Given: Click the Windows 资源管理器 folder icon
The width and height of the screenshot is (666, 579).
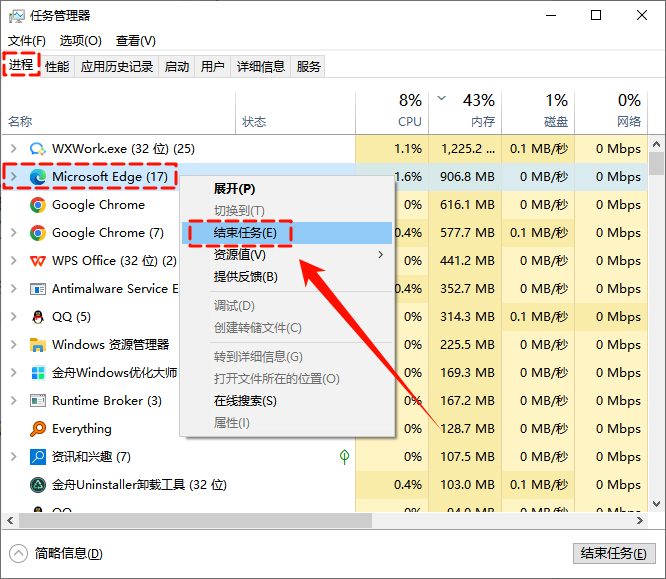Looking at the screenshot, I should pos(38,345).
